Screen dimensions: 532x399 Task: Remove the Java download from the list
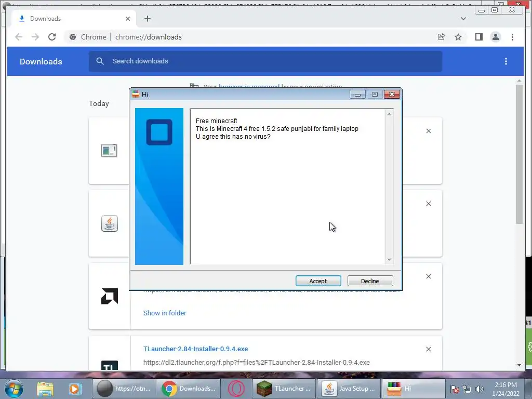pos(429,204)
